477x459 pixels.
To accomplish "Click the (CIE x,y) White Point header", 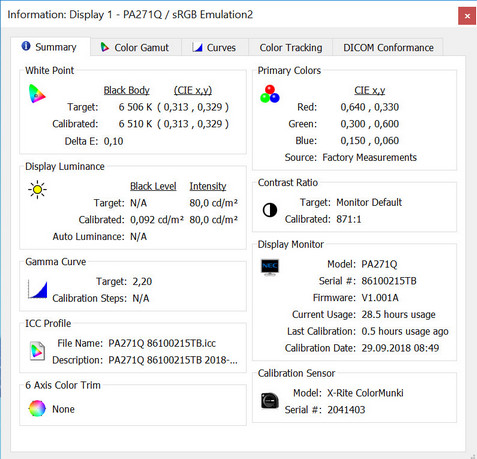I will click(x=193, y=90).
